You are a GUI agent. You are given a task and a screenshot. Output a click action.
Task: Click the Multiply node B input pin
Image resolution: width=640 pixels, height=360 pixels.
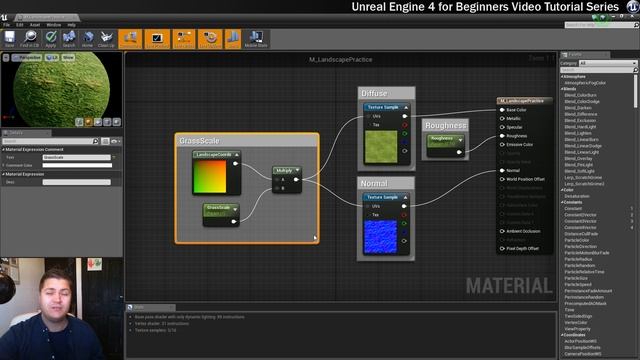278,188
